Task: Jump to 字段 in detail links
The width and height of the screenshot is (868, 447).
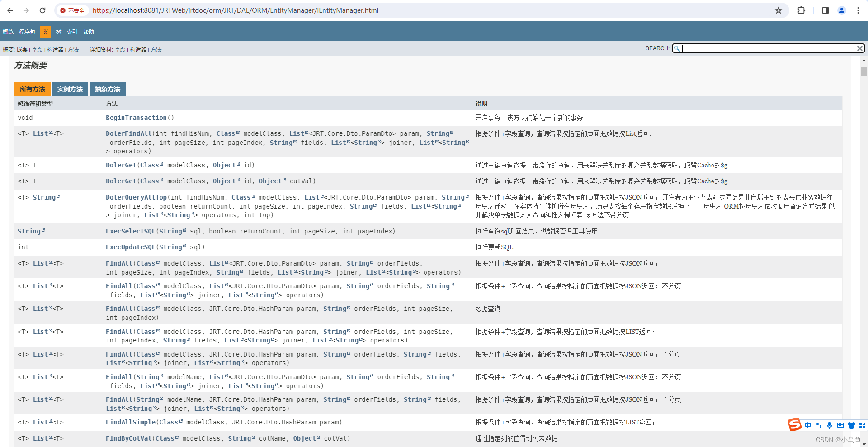Action: point(120,50)
